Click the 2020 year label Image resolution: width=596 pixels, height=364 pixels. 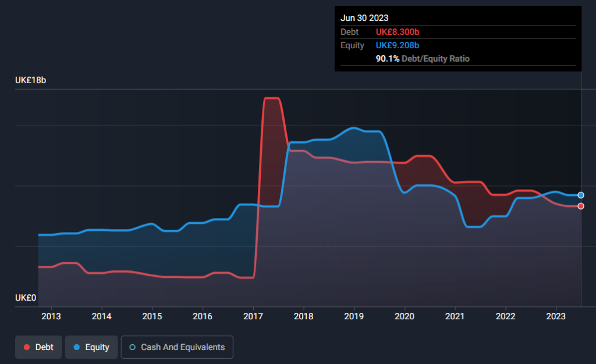click(405, 316)
